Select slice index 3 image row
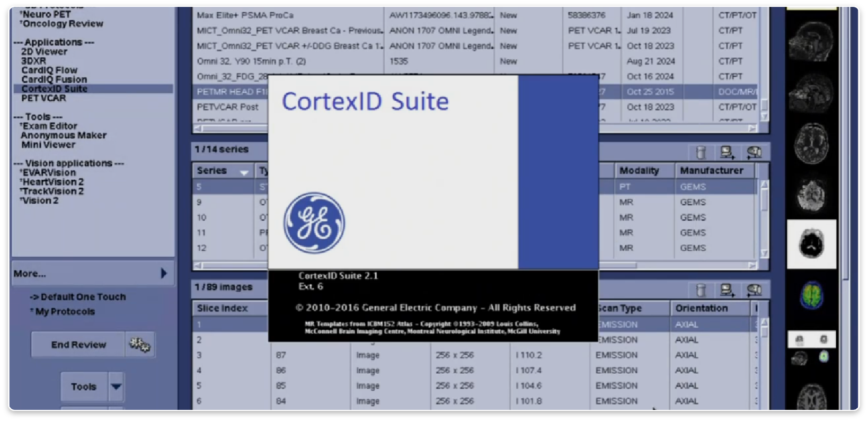The image size is (868, 421). (475, 355)
